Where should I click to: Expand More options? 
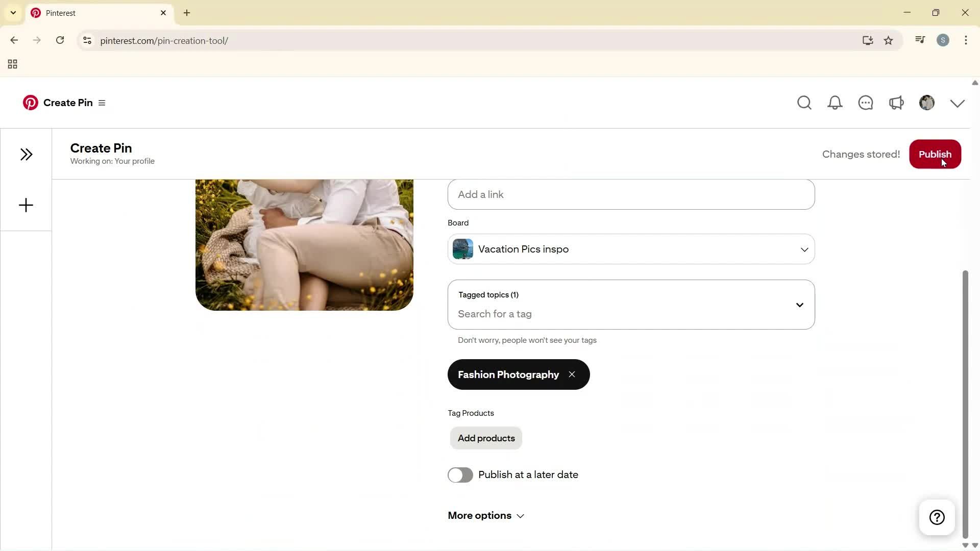pos(485,515)
